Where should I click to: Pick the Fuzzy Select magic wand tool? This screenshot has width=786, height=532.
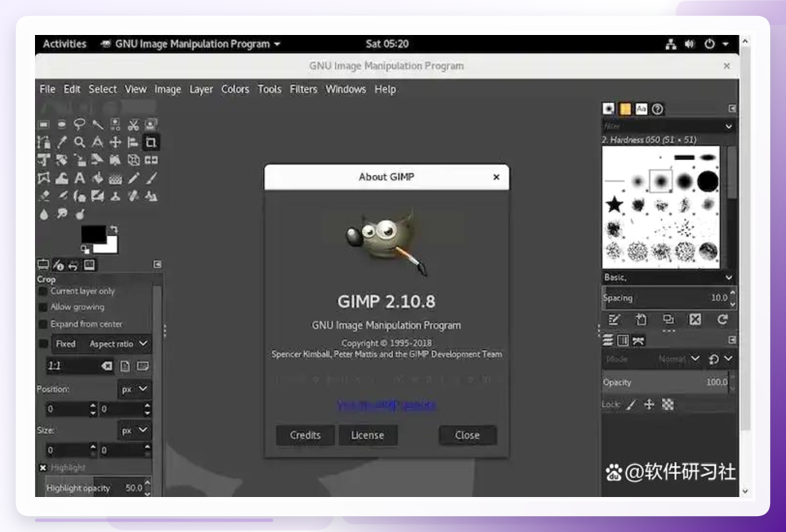click(x=97, y=124)
